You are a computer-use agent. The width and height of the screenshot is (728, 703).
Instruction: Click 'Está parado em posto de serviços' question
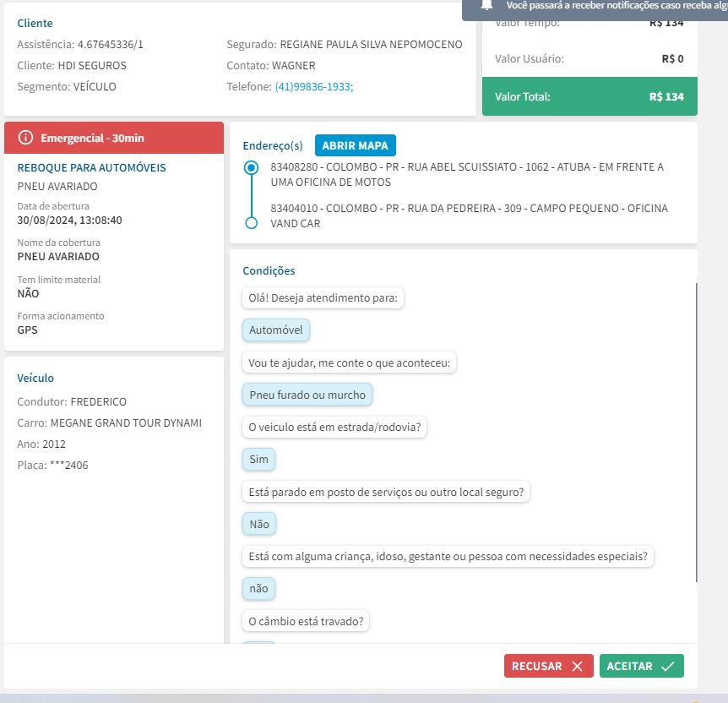(x=386, y=492)
